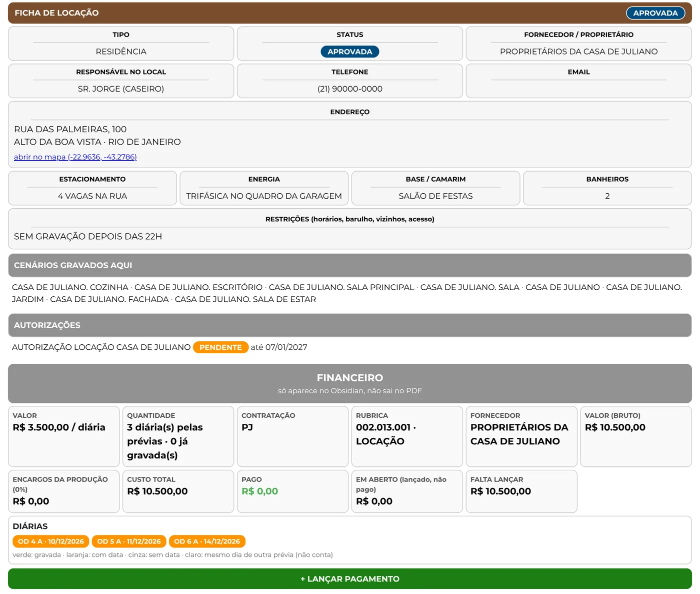
Task: Click the APROVADA pill under STATUS
Action: point(350,52)
